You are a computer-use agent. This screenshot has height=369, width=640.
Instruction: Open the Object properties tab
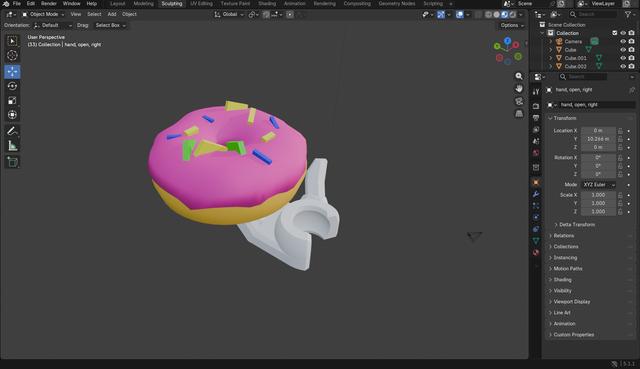[x=536, y=182]
